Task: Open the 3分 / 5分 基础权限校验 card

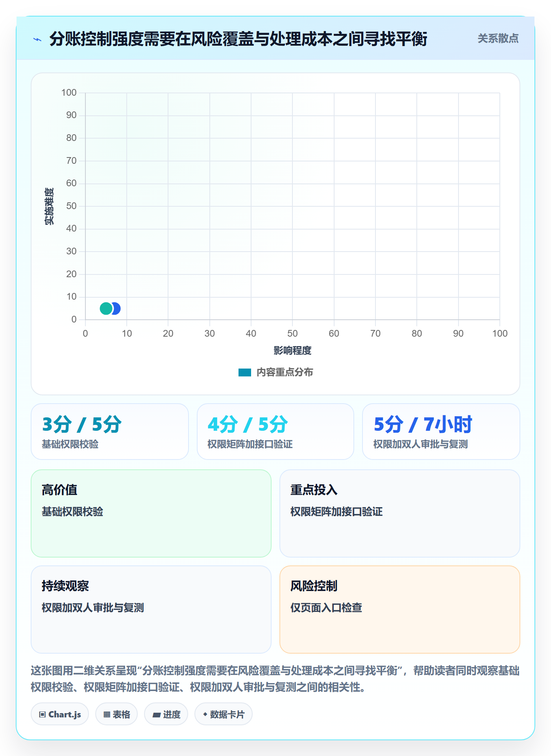Action: click(110, 432)
